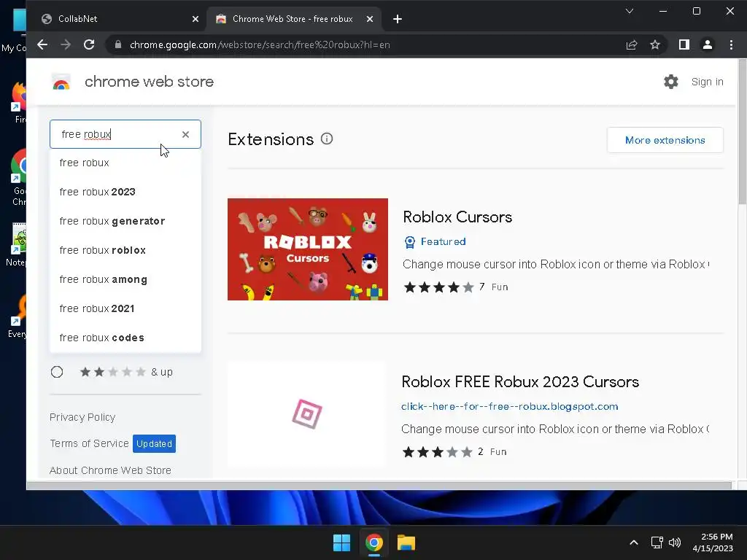Close the CollabNet tab

(x=196, y=19)
